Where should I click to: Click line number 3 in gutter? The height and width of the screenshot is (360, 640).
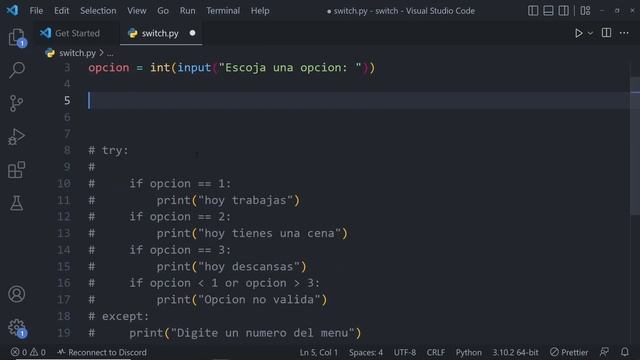pos(67,67)
